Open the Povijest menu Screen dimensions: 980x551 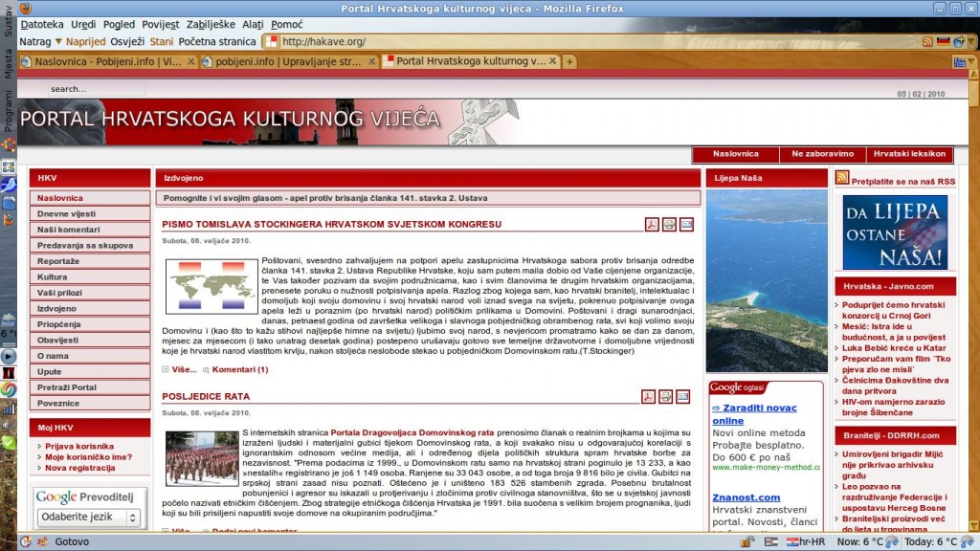tap(160, 24)
